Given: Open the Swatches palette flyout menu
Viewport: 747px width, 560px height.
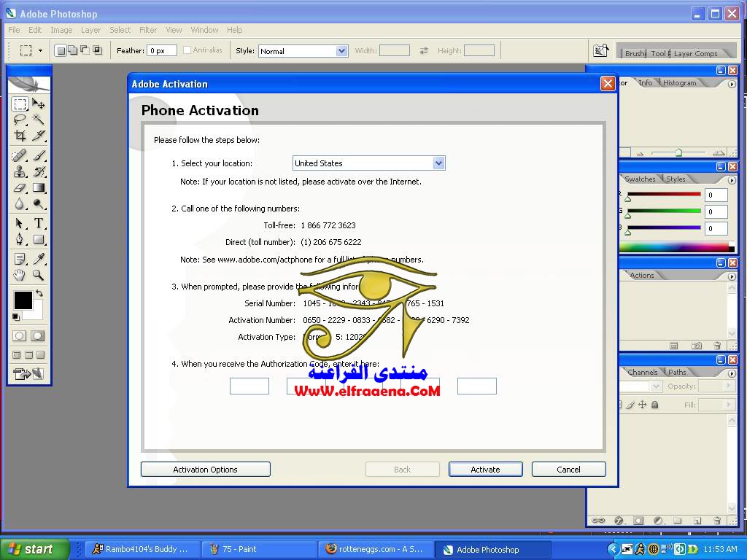Looking at the screenshot, I should click(x=732, y=181).
